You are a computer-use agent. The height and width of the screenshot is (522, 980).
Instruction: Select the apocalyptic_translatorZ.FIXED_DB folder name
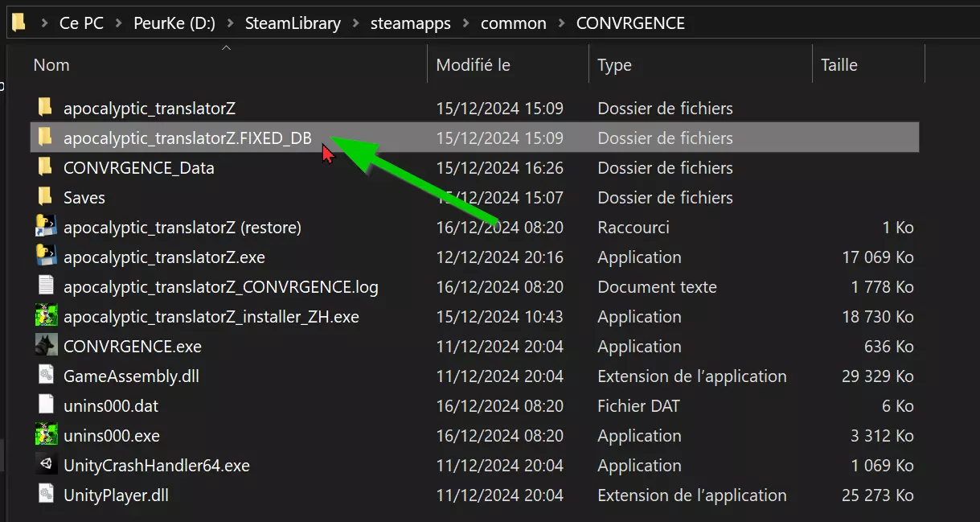187,138
